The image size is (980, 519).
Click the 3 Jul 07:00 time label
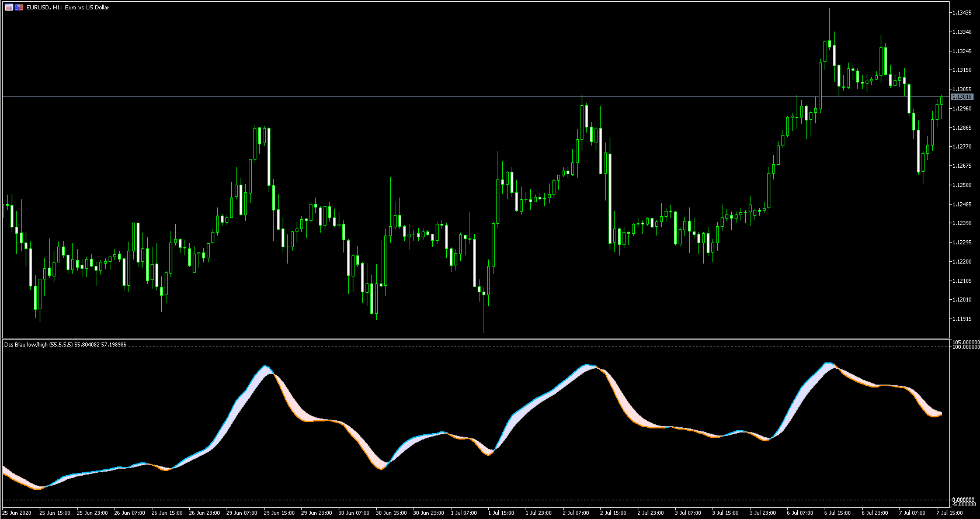(688, 513)
